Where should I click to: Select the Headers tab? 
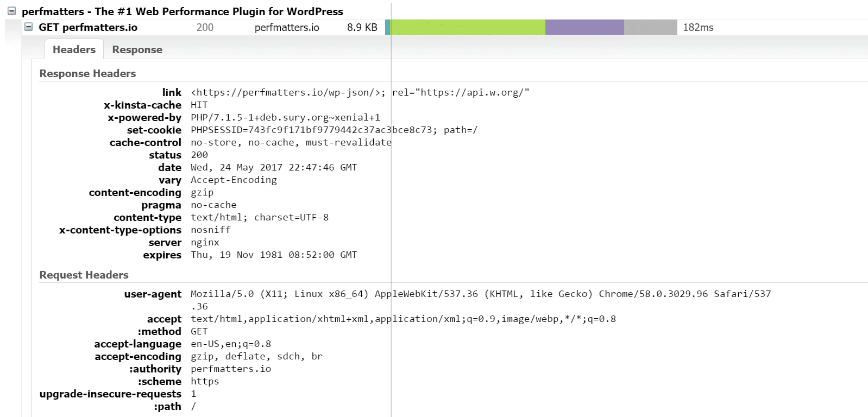click(x=74, y=49)
